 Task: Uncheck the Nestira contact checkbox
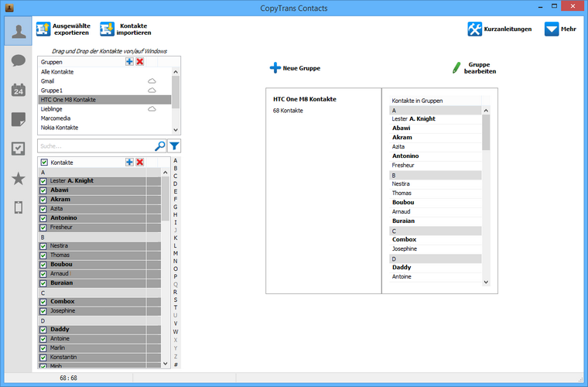click(43, 246)
